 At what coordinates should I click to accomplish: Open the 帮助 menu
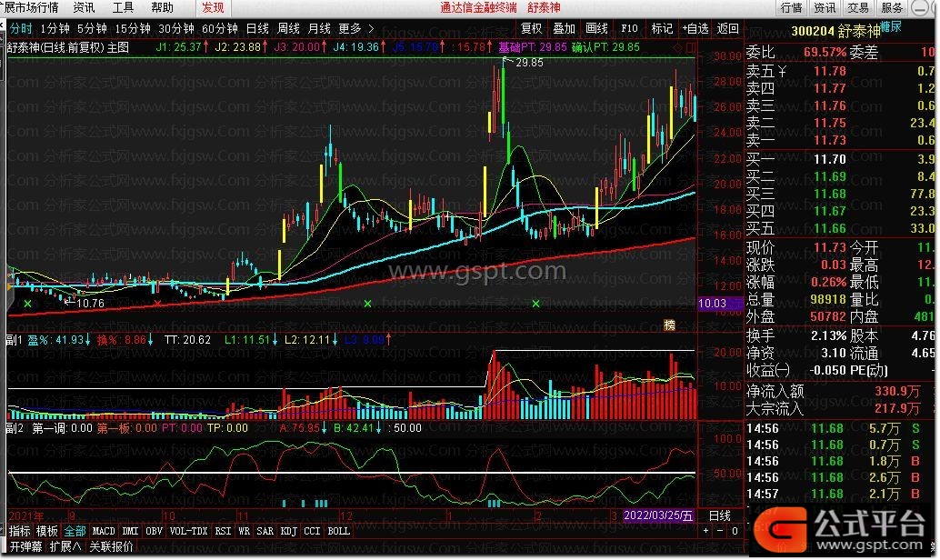tap(162, 8)
